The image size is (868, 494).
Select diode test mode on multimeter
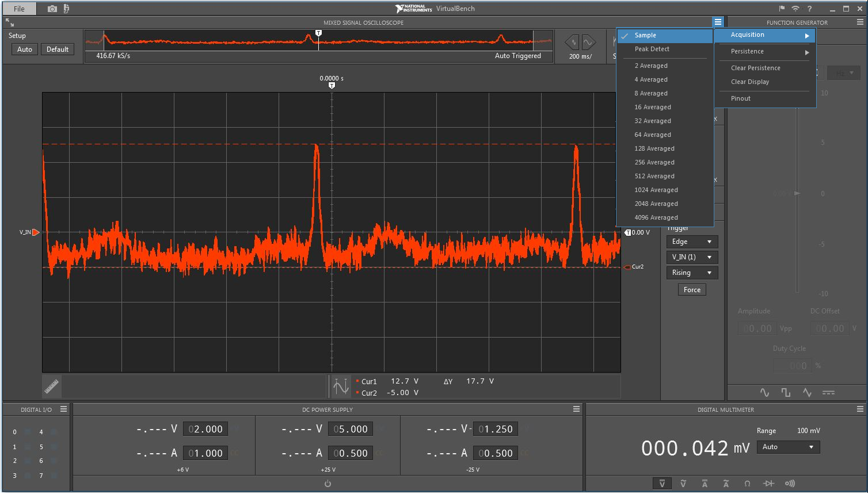tap(768, 484)
